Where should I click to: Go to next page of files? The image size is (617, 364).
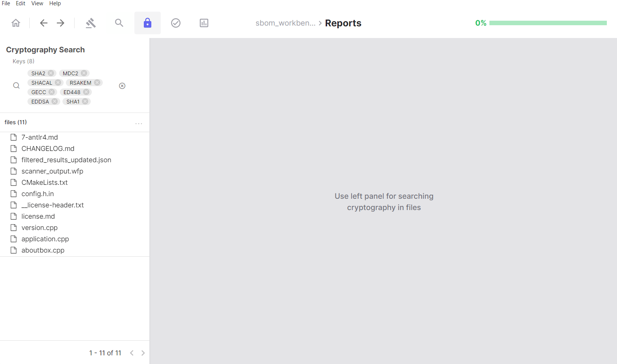click(143, 353)
